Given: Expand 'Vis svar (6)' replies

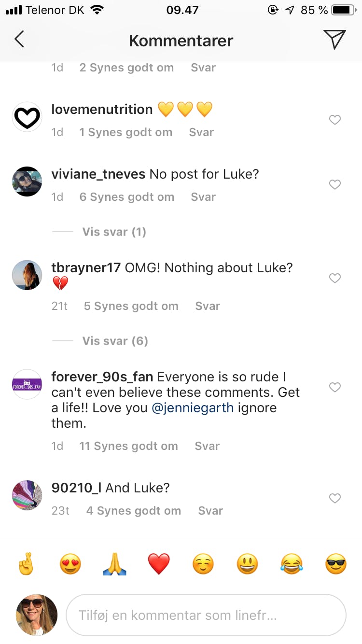Looking at the screenshot, I should tap(115, 341).
